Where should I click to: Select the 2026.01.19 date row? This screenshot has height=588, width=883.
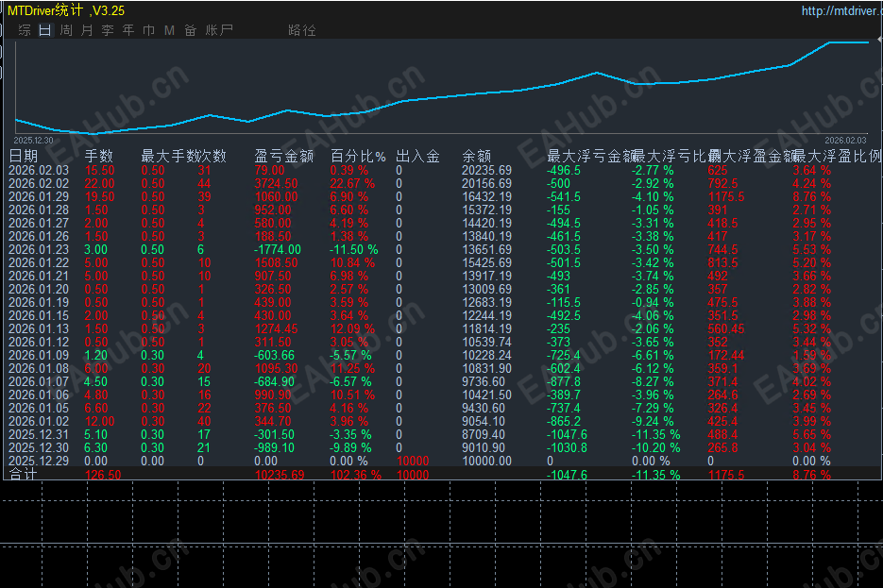(x=39, y=302)
